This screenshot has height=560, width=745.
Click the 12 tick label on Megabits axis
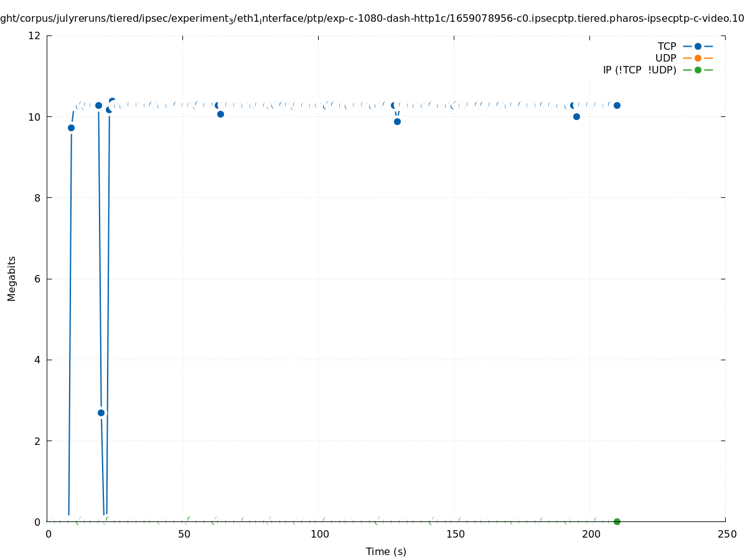pyautogui.click(x=35, y=35)
